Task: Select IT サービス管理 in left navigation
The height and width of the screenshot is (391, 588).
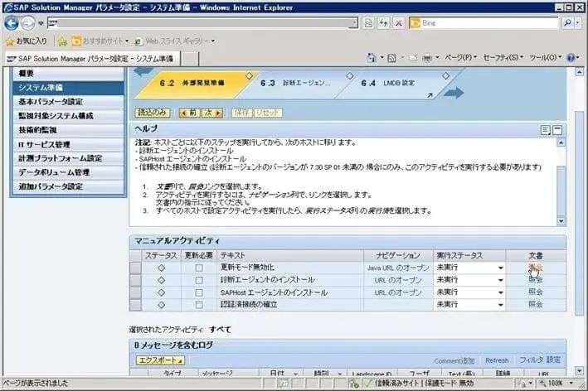Action: click(x=69, y=145)
